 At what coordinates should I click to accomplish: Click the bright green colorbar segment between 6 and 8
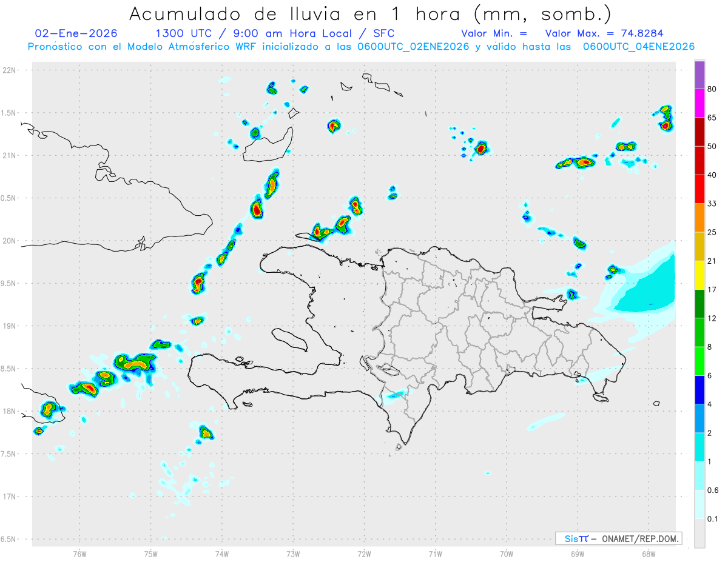point(699,360)
